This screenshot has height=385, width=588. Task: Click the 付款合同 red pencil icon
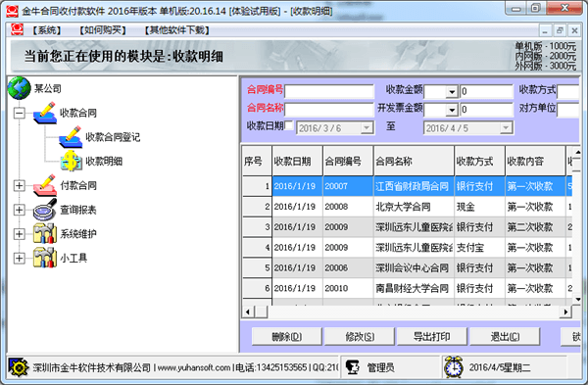click(x=45, y=185)
